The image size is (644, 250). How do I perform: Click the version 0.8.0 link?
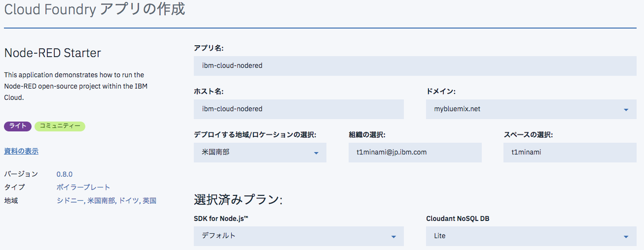click(65, 174)
